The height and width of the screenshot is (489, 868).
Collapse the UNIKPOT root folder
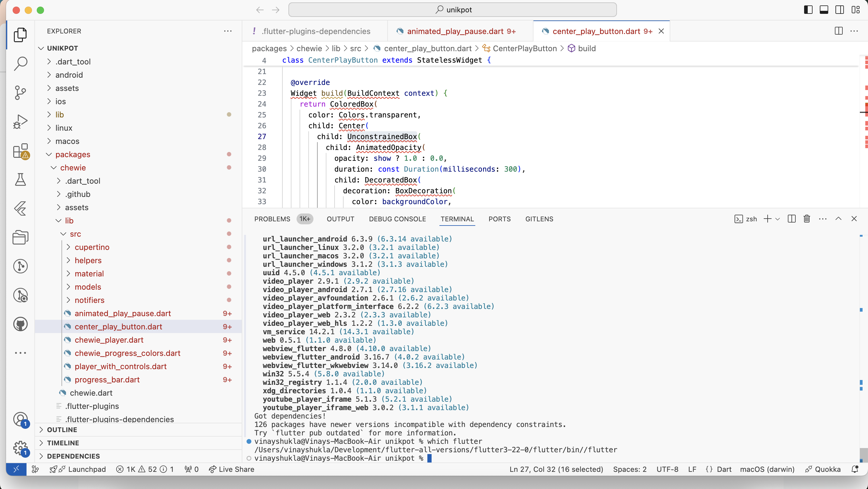(x=138, y=48)
